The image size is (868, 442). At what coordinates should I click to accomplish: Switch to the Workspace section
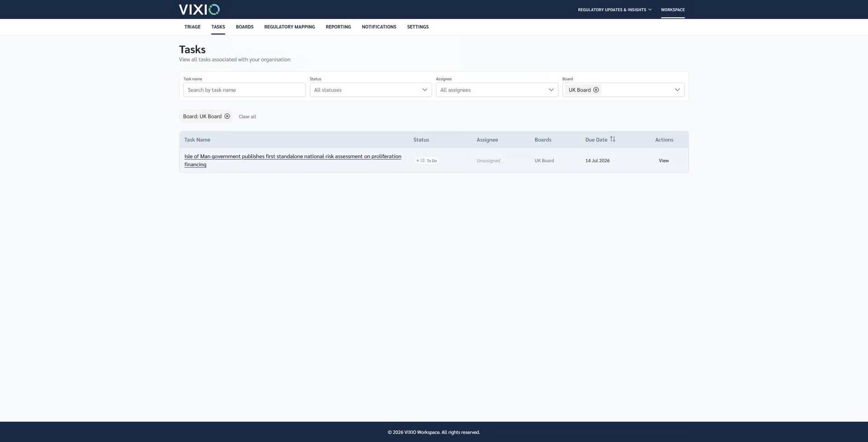[x=673, y=9]
